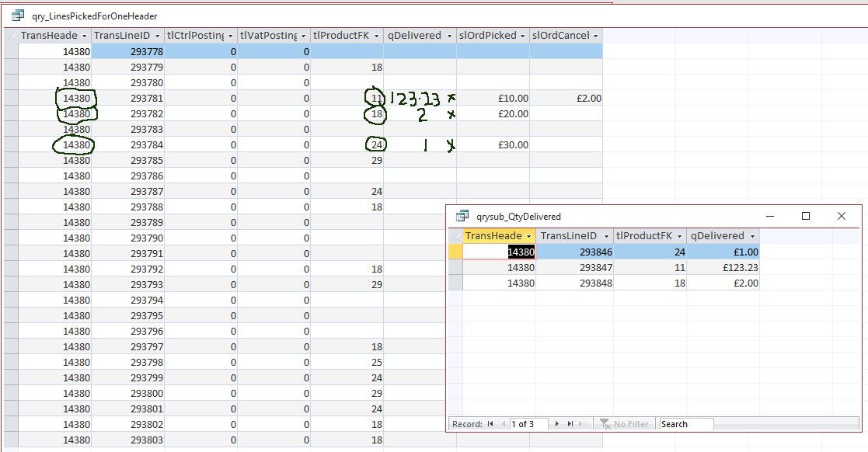Click tlProductFK 25 in row 293798
Image resolution: width=868 pixels, height=452 pixels.
coord(347,362)
